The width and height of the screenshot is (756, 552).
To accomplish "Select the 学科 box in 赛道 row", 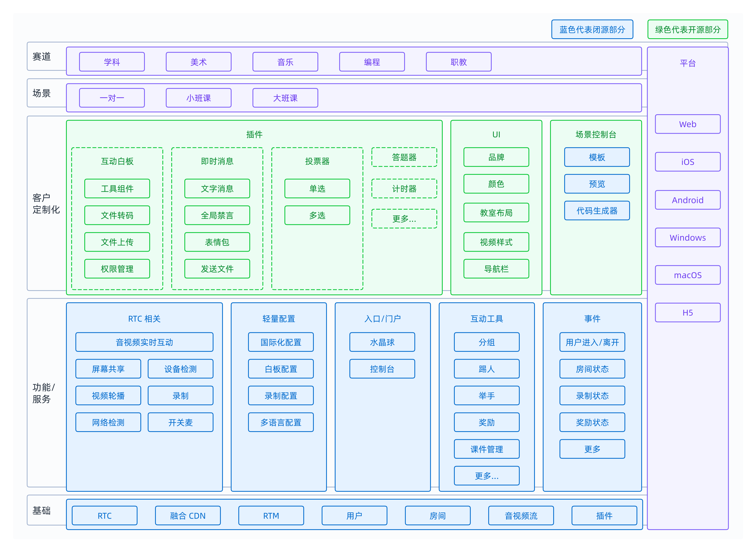I will click(112, 62).
